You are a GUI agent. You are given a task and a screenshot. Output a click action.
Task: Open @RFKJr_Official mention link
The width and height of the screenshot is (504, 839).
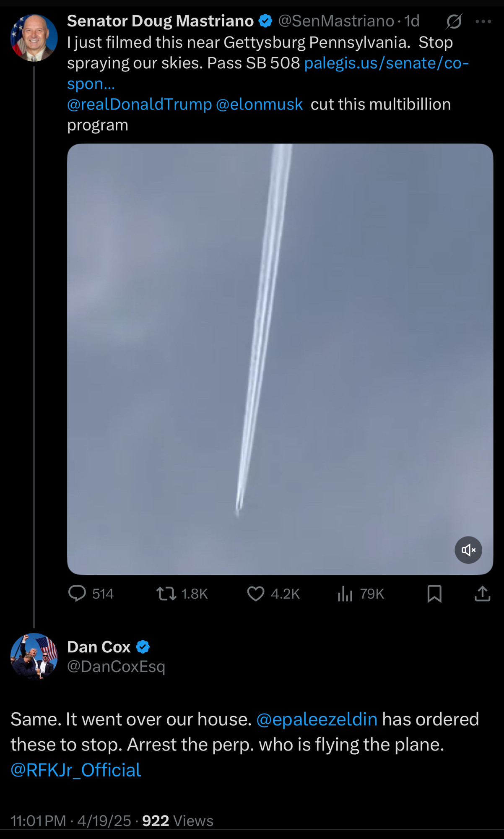coord(76,770)
